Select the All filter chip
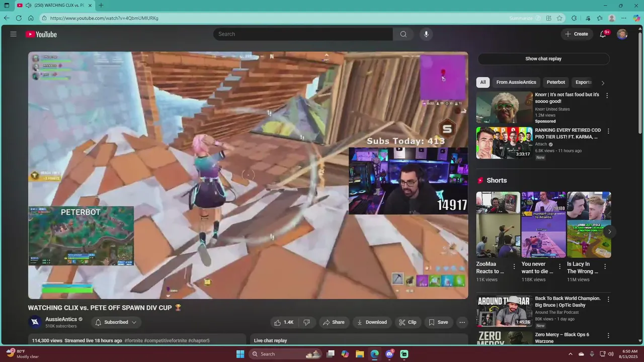The width and height of the screenshot is (644, 362). point(483,82)
